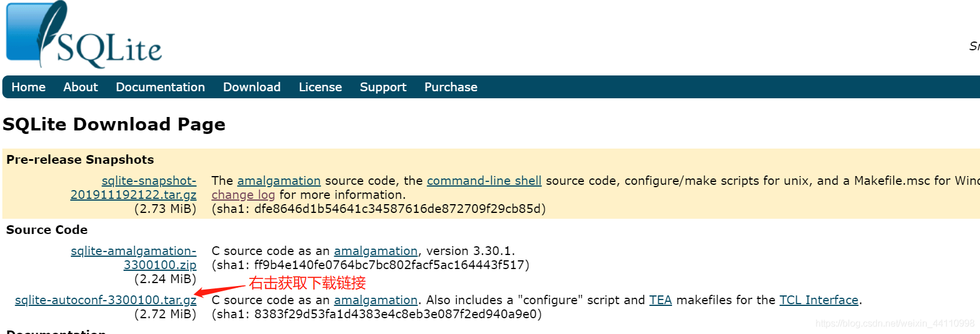Viewport: 980px width, 334px height.
Task: Follow the TCL Interface link
Action: point(818,300)
